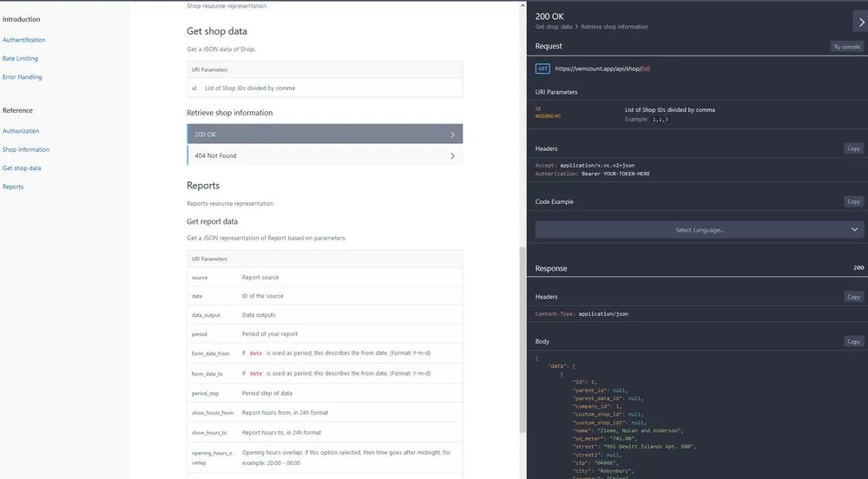Open Authorization in the sidebar
The height and width of the screenshot is (479, 868).
(21, 131)
